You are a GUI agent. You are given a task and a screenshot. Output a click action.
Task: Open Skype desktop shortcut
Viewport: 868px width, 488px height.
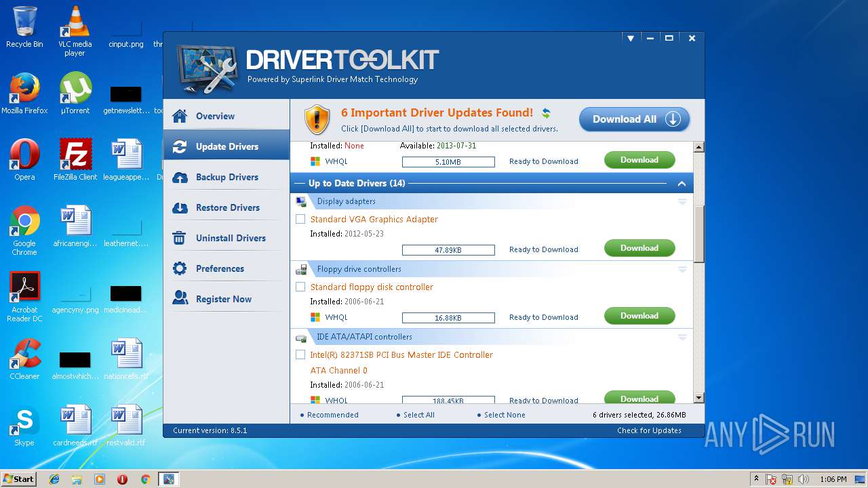pos(24,426)
